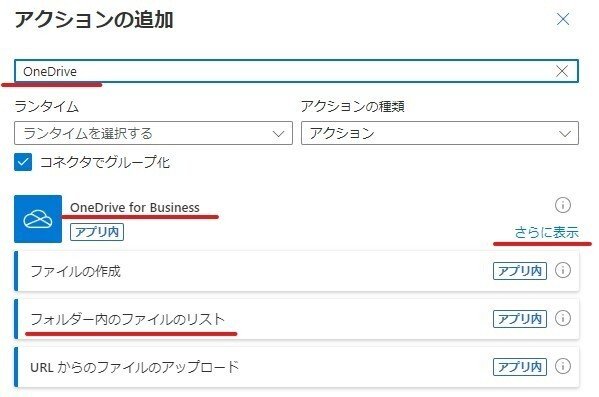The width and height of the screenshot is (599, 397).
Task: Click the chevron on the アクション combo box
Action: tap(565, 134)
